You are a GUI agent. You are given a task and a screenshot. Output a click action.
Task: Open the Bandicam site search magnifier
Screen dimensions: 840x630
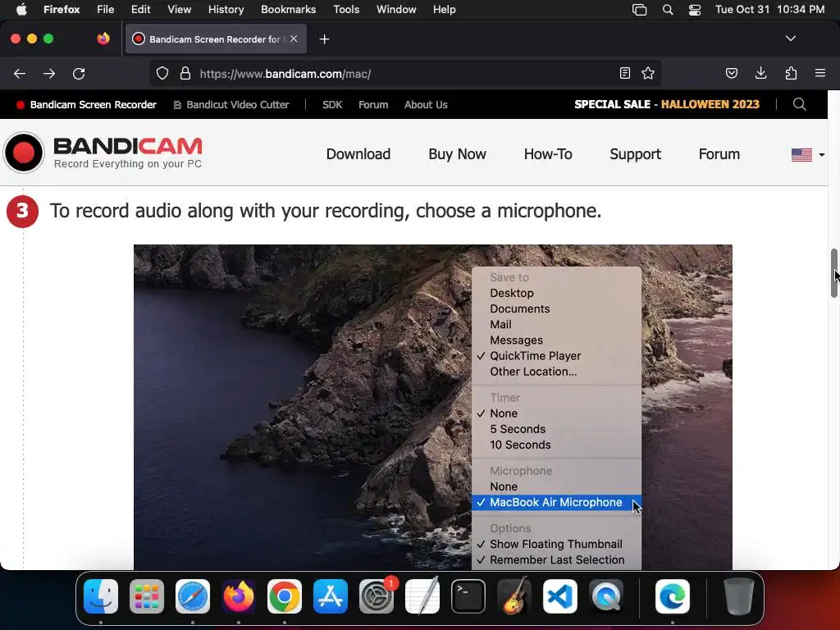pos(799,104)
